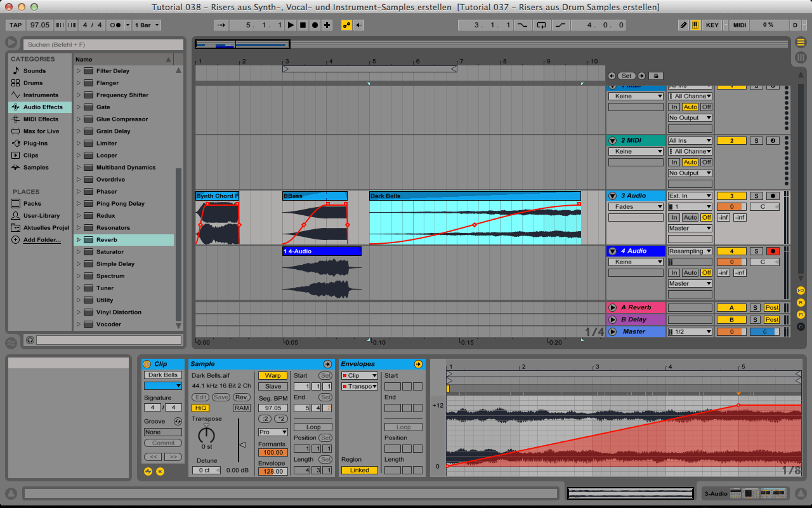Adjust the 3 Audio volume slider
This screenshot has width=812, height=508.
click(731, 206)
